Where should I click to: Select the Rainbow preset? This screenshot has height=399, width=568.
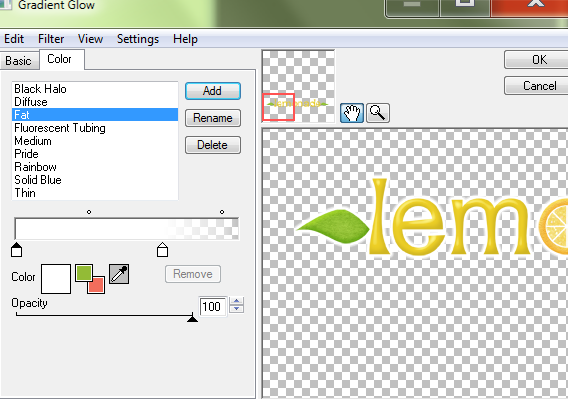coord(95,167)
